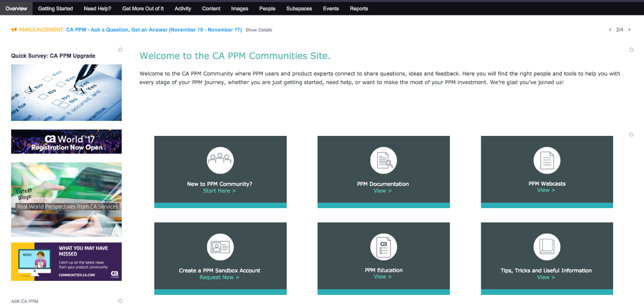Click View link under PPM Documentation
The height and width of the screenshot is (306, 644).
pyautogui.click(x=383, y=190)
